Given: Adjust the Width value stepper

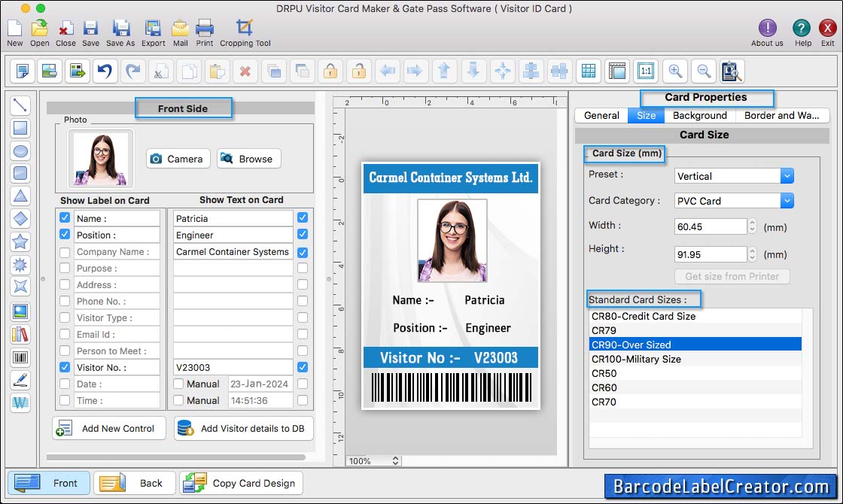Looking at the screenshot, I should click(x=752, y=226).
